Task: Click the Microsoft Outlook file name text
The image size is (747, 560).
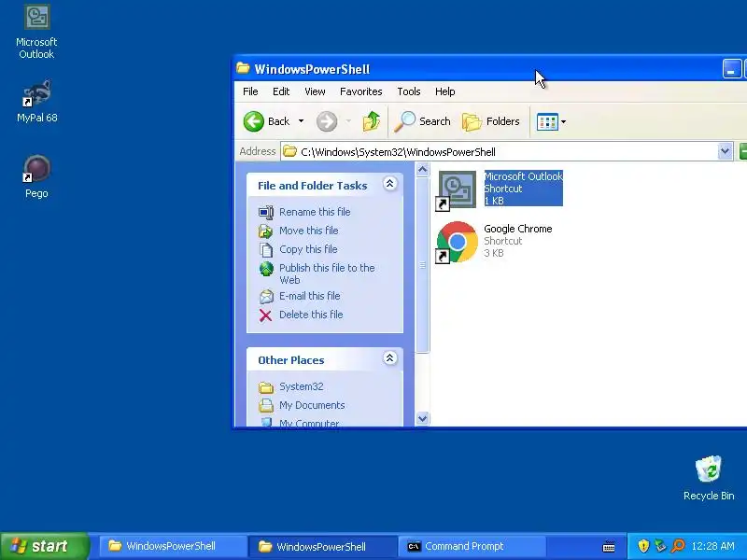Action: (x=523, y=176)
